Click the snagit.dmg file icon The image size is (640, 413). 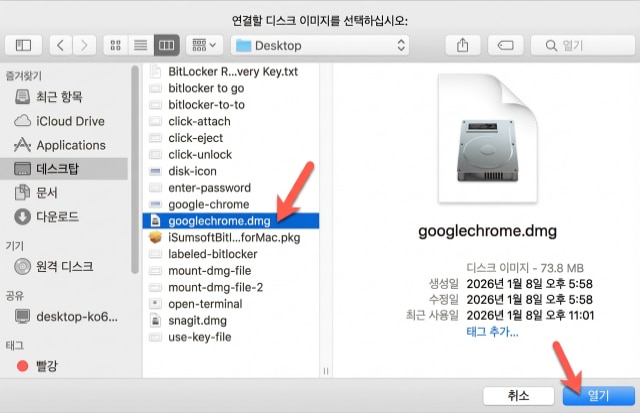point(155,321)
